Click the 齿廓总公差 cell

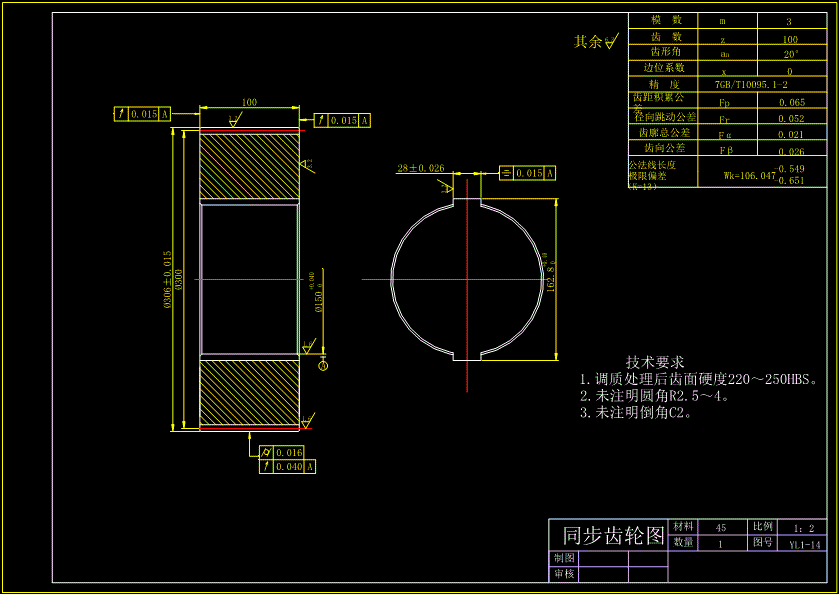tap(665, 132)
